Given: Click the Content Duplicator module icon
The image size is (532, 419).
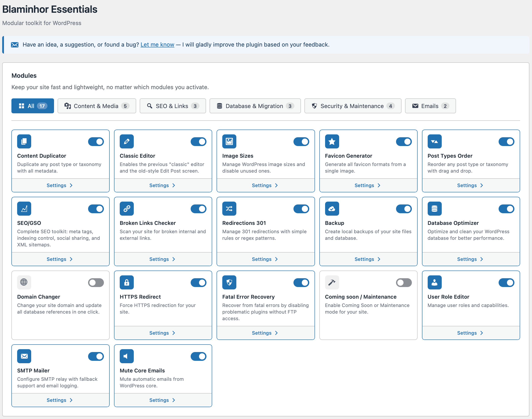Looking at the screenshot, I should pos(24,141).
